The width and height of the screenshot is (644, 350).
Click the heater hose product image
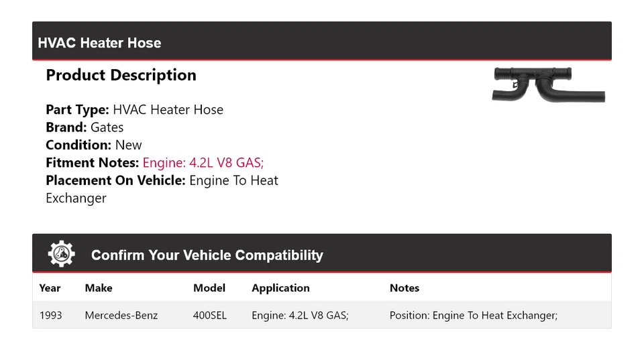click(548, 84)
